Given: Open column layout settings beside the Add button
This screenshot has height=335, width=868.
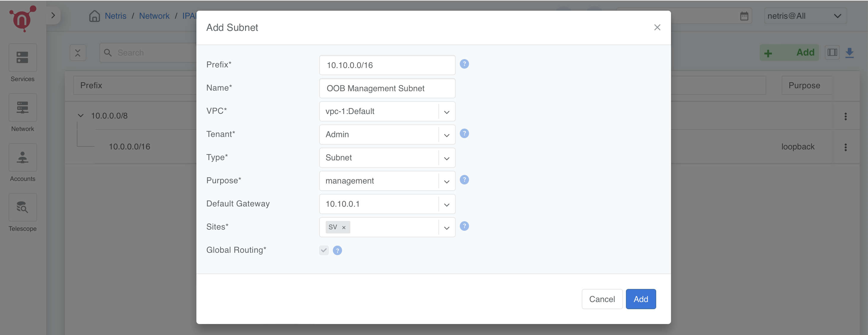Looking at the screenshot, I should coord(832,52).
